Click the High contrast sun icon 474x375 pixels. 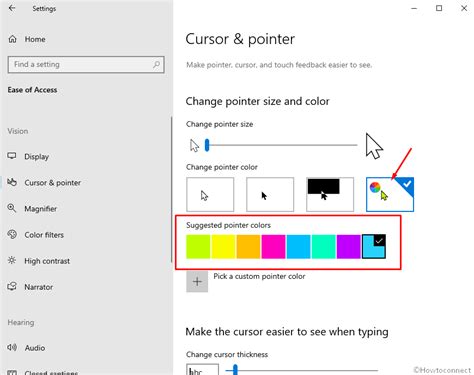(x=12, y=260)
